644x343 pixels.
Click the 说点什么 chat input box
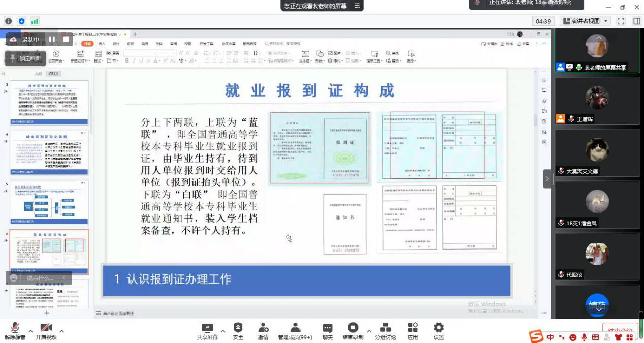(x=40, y=278)
